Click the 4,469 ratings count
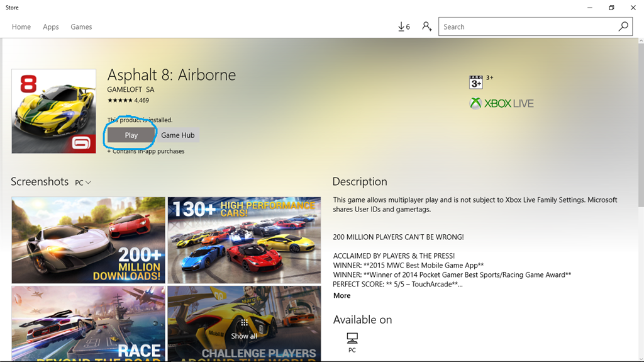This screenshot has height=362, width=644. (x=142, y=100)
